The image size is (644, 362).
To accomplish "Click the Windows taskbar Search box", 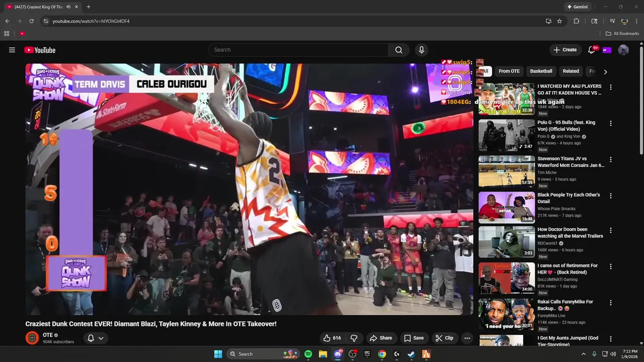I will 263,354.
